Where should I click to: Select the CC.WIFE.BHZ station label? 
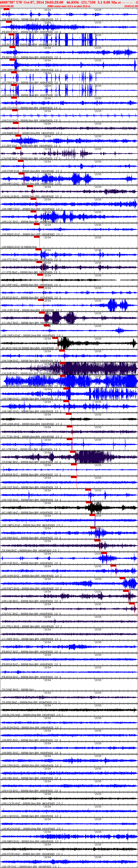[x=31, y=639]
